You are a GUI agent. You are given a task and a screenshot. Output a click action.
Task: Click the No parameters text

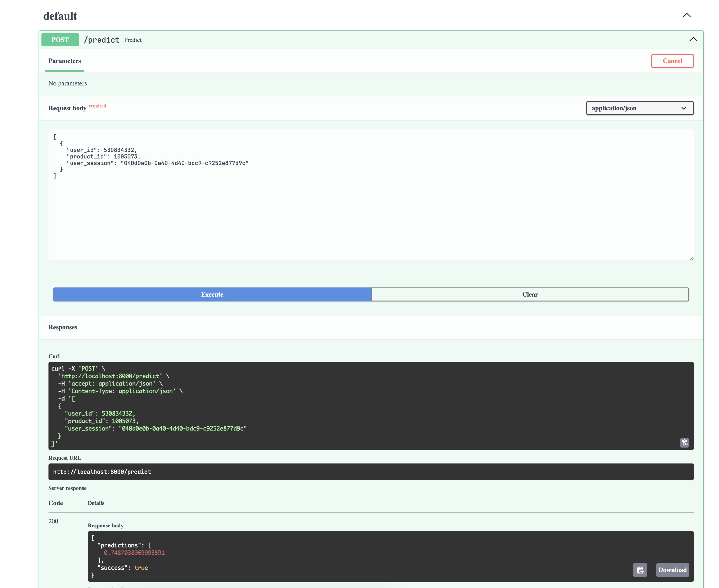click(x=67, y=83)
